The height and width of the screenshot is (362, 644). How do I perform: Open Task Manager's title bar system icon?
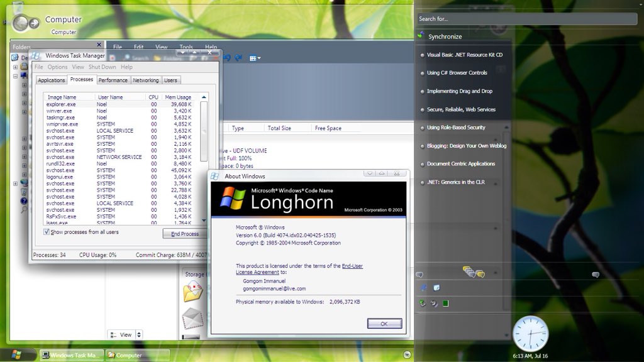tap(36, 55)
